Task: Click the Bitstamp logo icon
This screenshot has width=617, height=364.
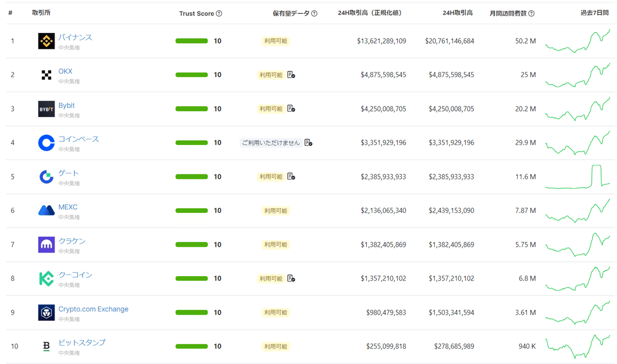Action: (45, 346)
